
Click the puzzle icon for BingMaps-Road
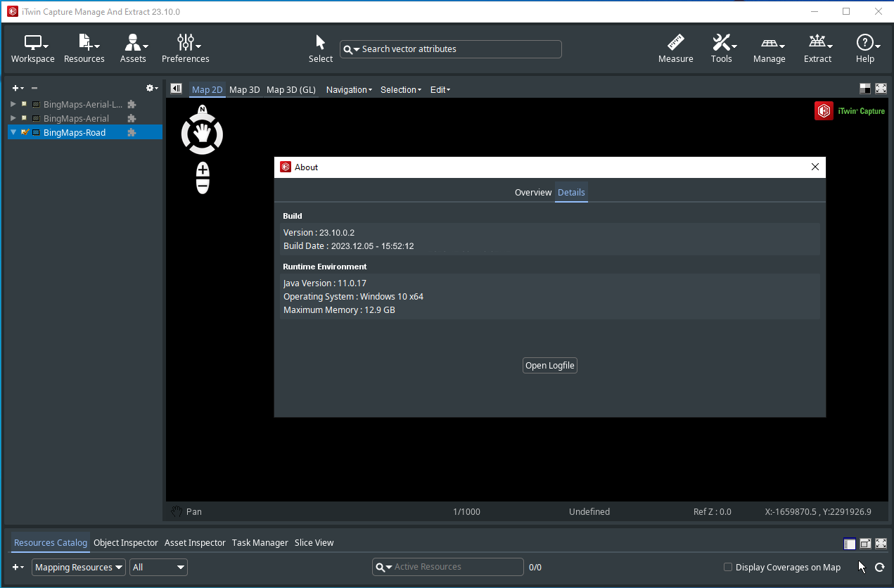click(x=132, y=132)
